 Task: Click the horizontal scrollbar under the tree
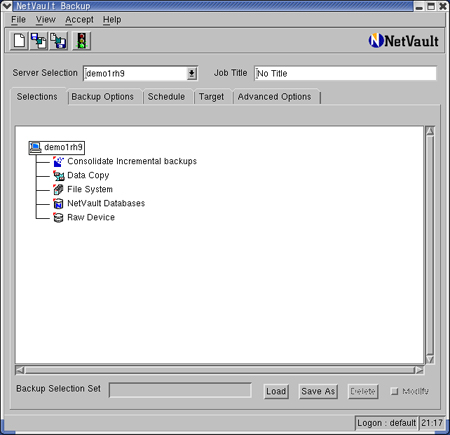click(x=220, y=370)
